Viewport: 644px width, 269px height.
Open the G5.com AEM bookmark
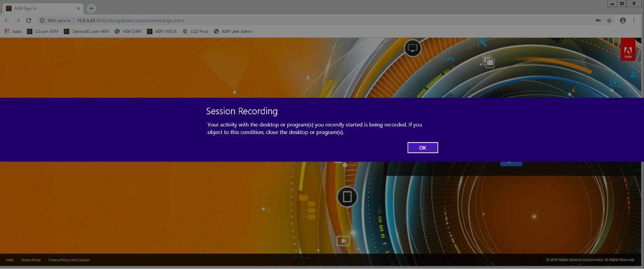(43, 31)
